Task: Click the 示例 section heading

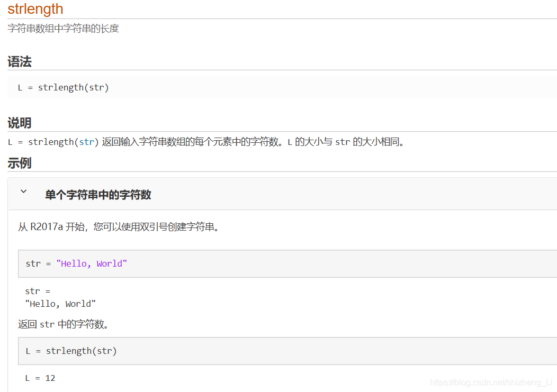Action: (x=19, y=163)
